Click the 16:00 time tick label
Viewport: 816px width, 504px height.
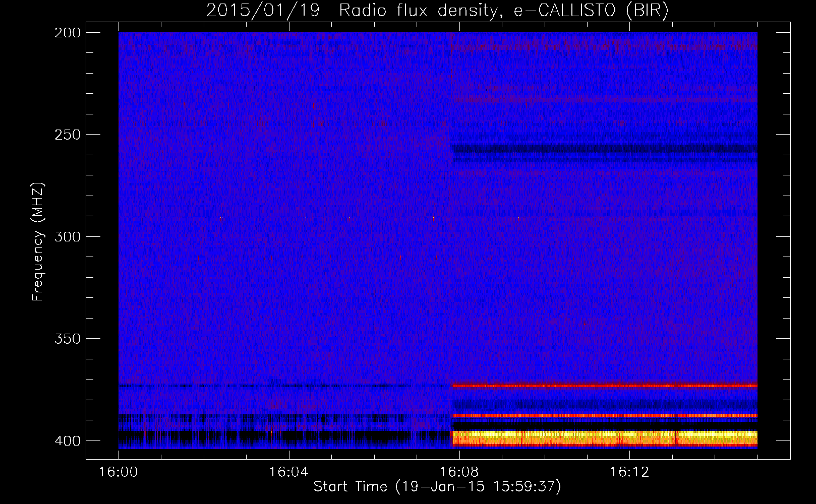119,472
